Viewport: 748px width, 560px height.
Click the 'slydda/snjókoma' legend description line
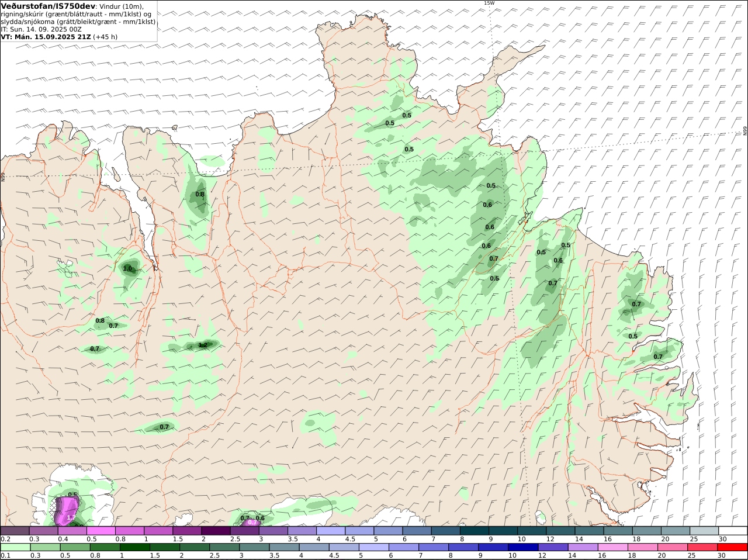click(x=78, y=22)
